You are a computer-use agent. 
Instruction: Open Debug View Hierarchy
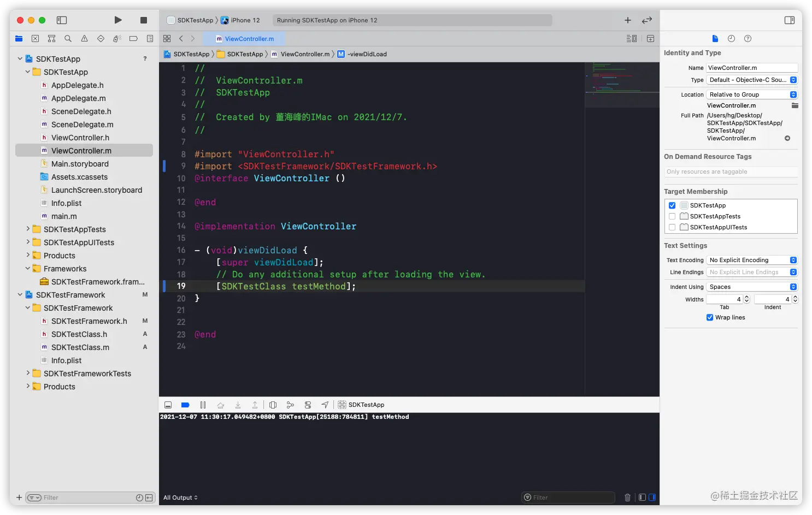click(x=273, y=405)
